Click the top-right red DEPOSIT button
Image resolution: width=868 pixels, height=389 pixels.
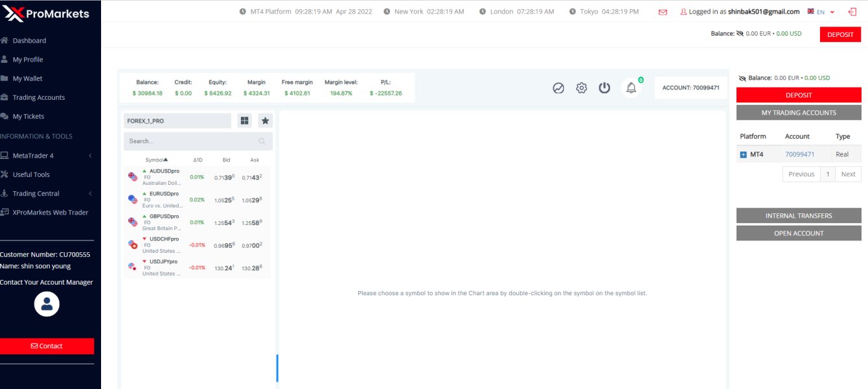click(x=840, y=34)
